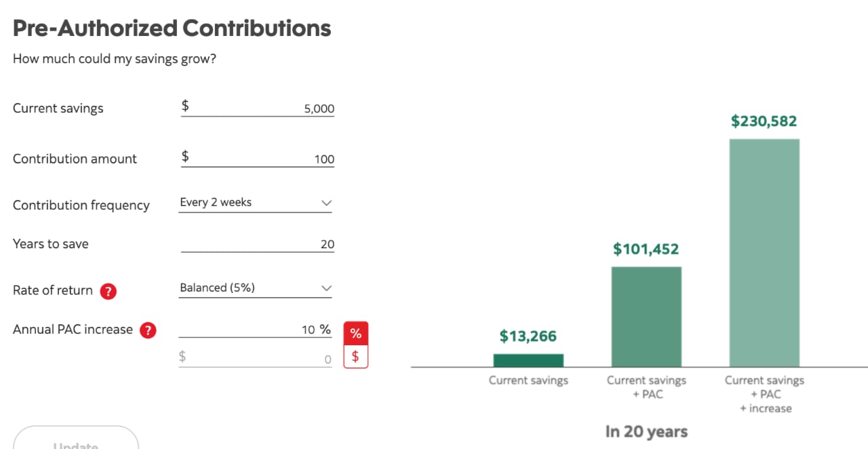The height and width of the screenshot is (449, 868).
Task: Click the question mark next to Annual PAC increase
Action: tap(149, 330)
